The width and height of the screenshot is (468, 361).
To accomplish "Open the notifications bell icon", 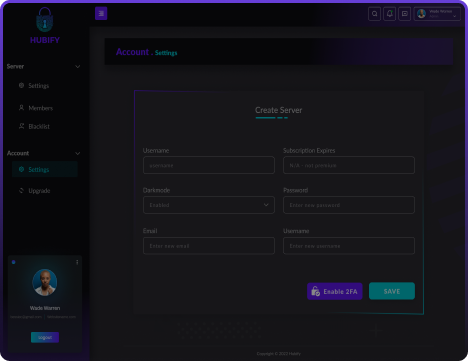I will pyautogui.click(x=390, y=14).
